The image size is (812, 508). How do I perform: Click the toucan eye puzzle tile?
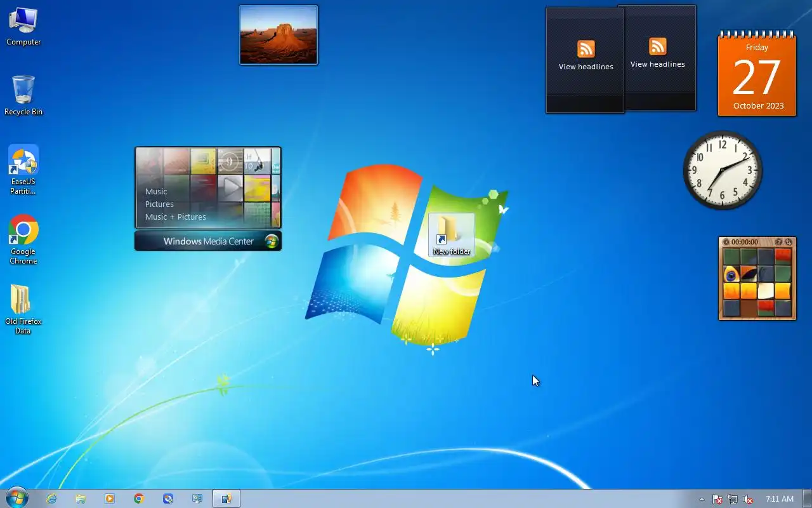click(731, 274)
